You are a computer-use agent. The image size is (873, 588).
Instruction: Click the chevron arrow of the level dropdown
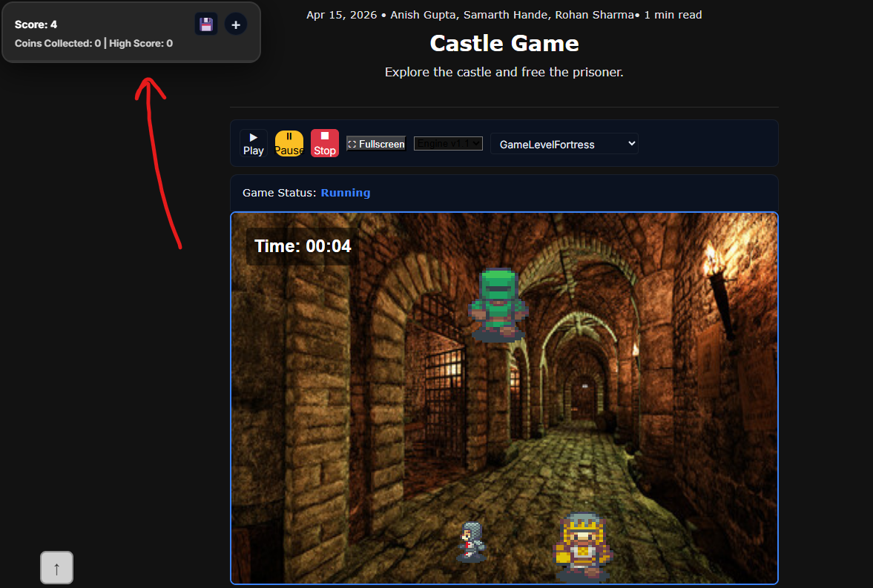[631, 144]
